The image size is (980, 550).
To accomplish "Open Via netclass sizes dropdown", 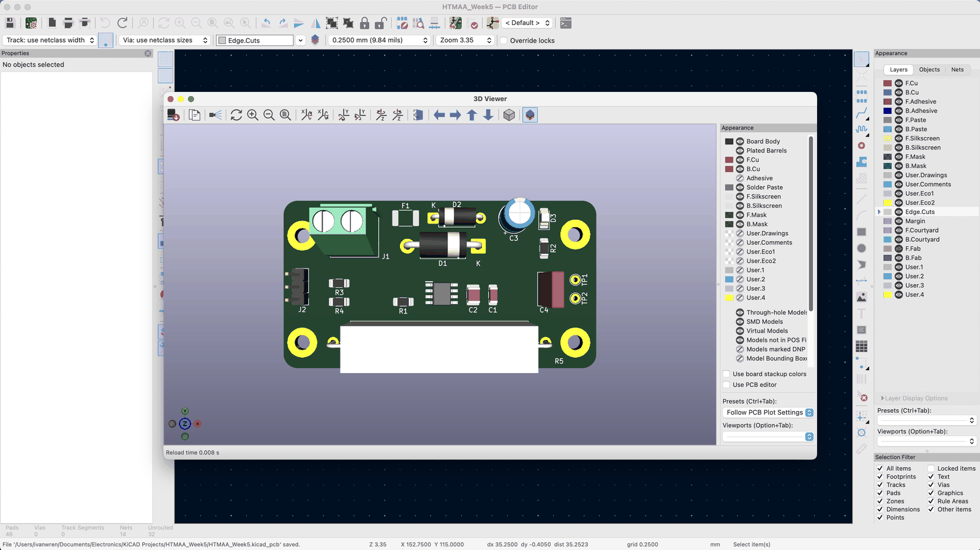I will (165, 40).
